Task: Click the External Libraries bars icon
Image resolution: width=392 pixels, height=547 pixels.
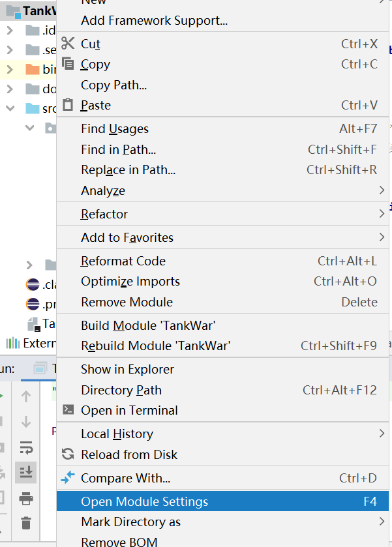Action: pyautogui.click(x=13, y=343)
